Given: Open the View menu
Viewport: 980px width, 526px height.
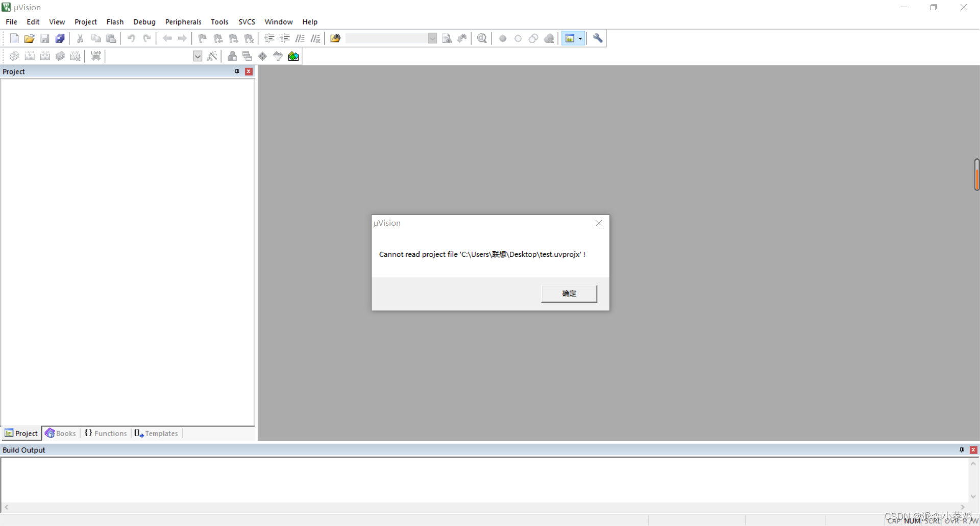Looking at the screenshot, I should tap(57, 22).
